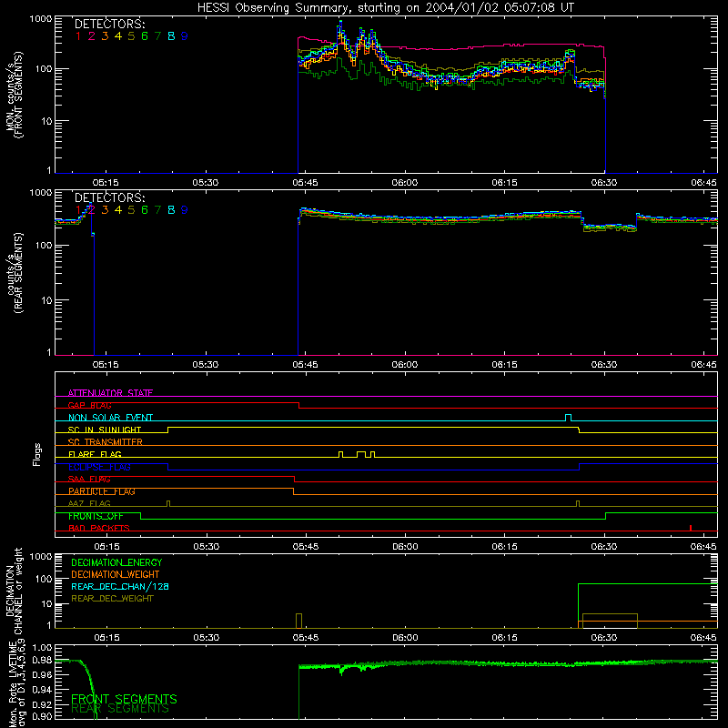
Task: Click blue detector 9 in front segments legend
Action: tap(185, 36)
